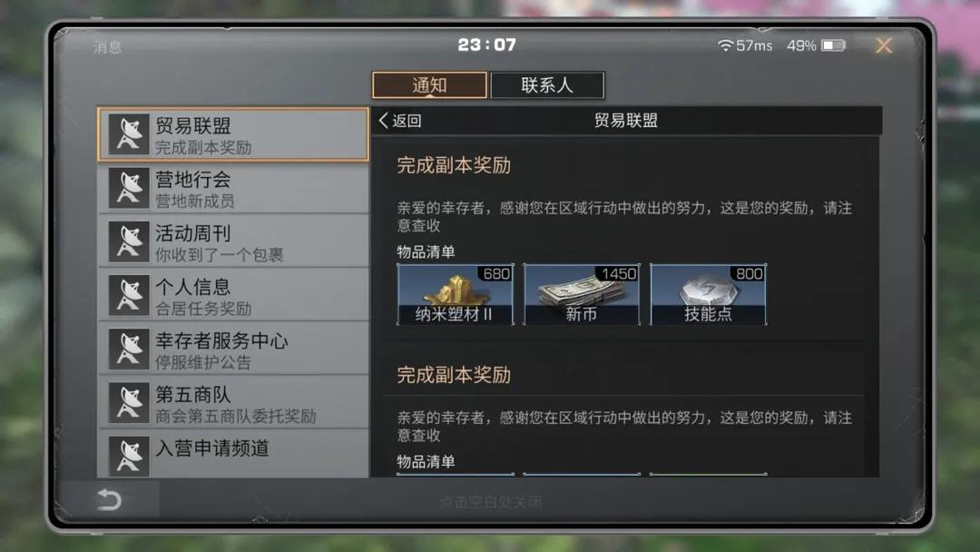This screenshot has height=552, width=980.
Task: Click the satellite icon beside 第五商队
Action: click(129, 403)
